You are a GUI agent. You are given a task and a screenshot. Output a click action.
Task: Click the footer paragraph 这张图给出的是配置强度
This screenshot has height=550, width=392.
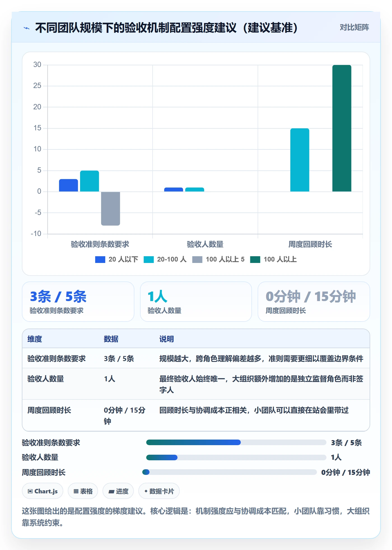point(196,517)
